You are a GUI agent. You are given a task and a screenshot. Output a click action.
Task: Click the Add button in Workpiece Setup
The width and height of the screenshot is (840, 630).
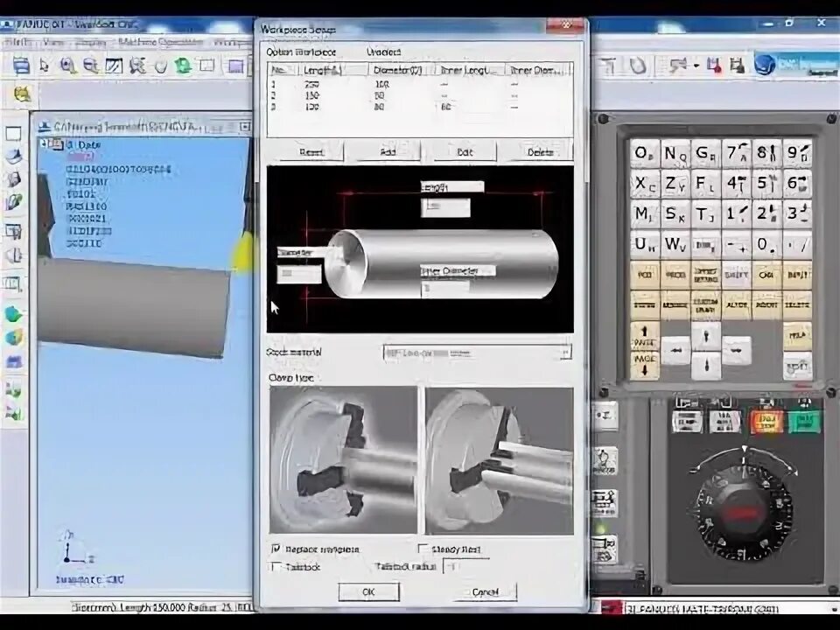pyautogui.click(x=386, y=151)
